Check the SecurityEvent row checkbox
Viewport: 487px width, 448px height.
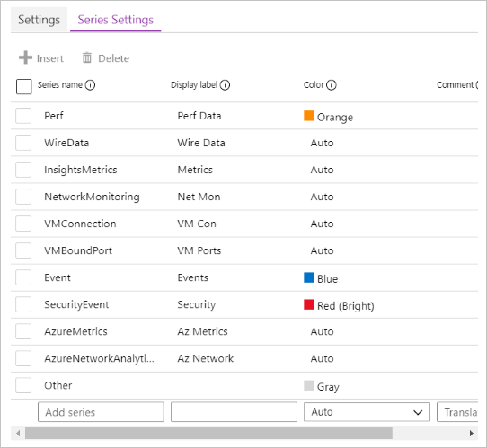pos(23,304)
